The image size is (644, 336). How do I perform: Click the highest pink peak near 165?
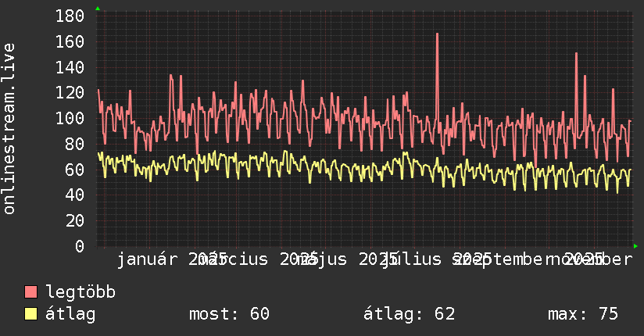point(437,34)
